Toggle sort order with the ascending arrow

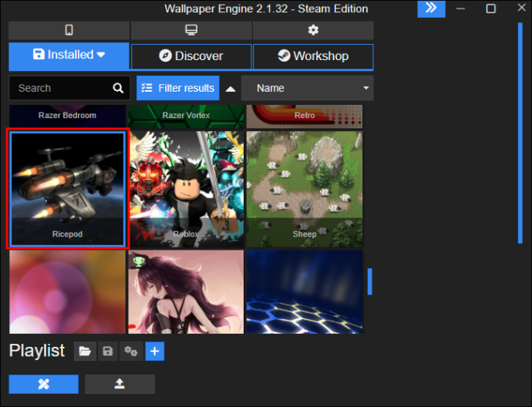pyautogui.click(x=230, y=89)
